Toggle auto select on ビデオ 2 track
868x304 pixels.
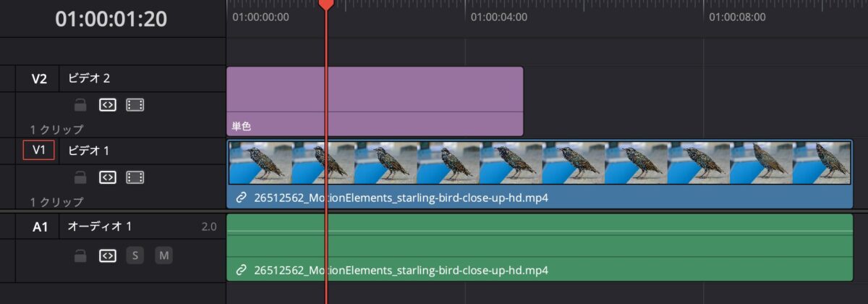(x=107, y=105)
